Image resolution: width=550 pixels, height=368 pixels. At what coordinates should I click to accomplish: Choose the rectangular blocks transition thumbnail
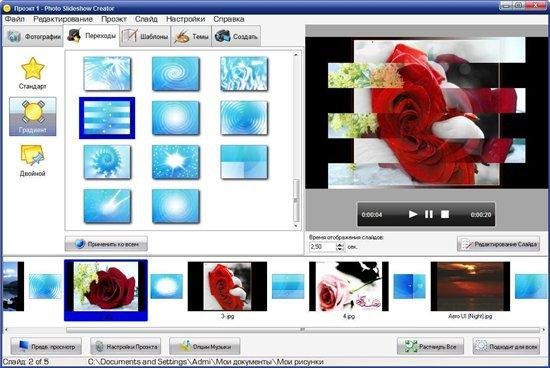point(244,162)
